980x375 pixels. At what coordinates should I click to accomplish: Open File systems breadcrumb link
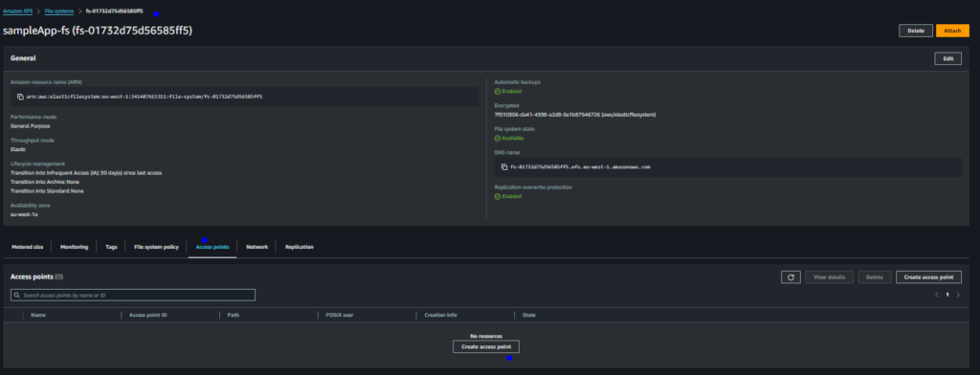[58, 11]
